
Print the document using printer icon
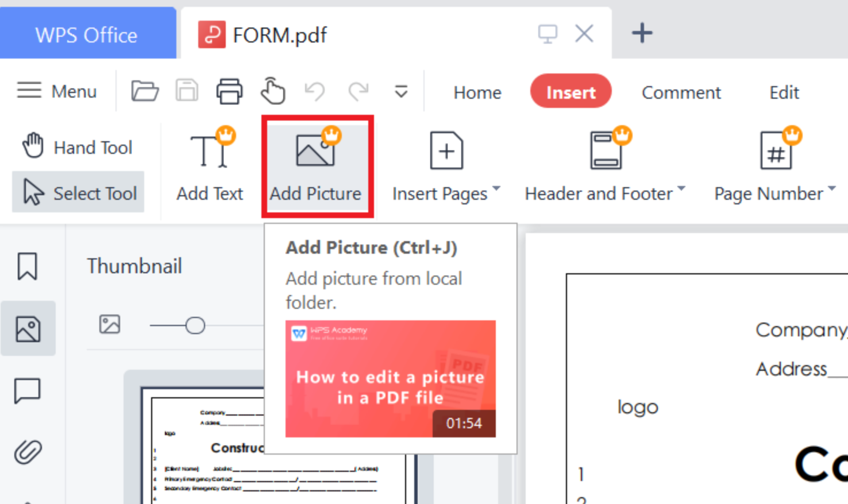229,91
